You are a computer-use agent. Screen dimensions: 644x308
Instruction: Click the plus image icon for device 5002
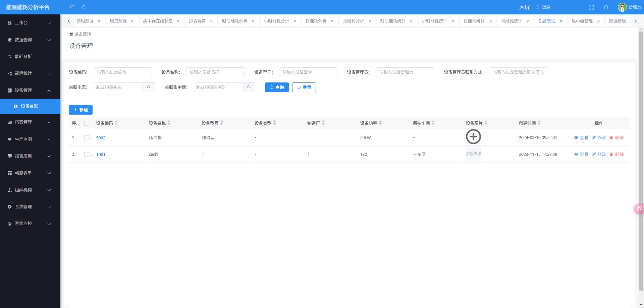tap(473, 137)
